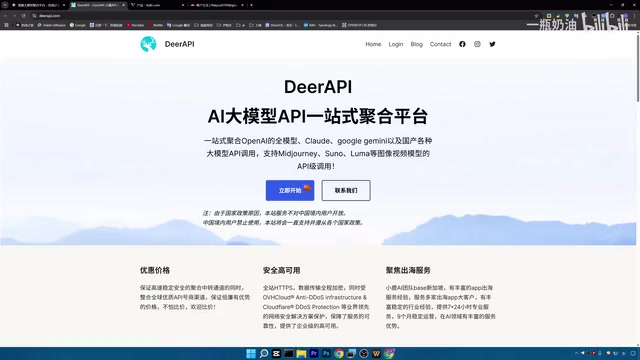Close the DeerAPI browser tab
640x360 pixels.
[123, 5]
